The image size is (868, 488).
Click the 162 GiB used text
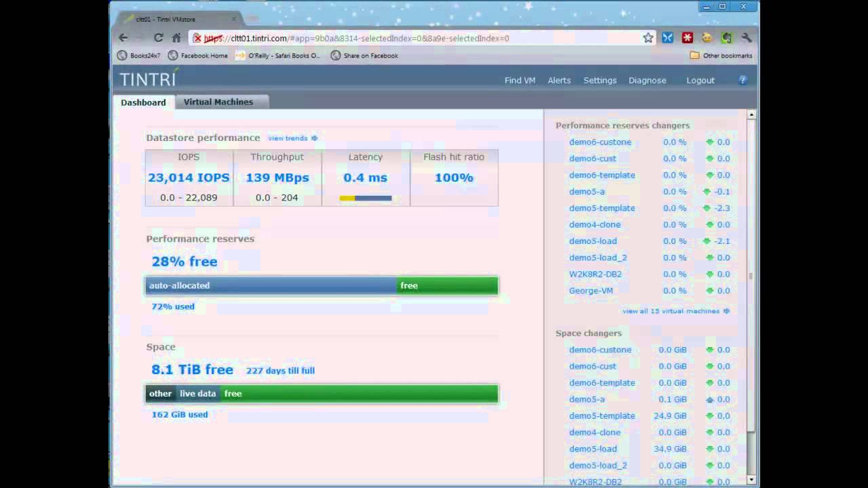[180, 414]
